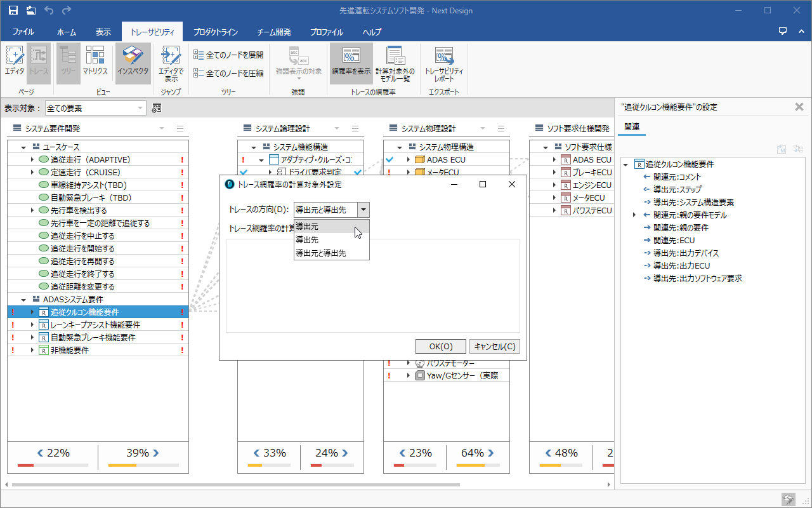
Task: Click the feedback speech bubble icon
Action: (783, 30)
